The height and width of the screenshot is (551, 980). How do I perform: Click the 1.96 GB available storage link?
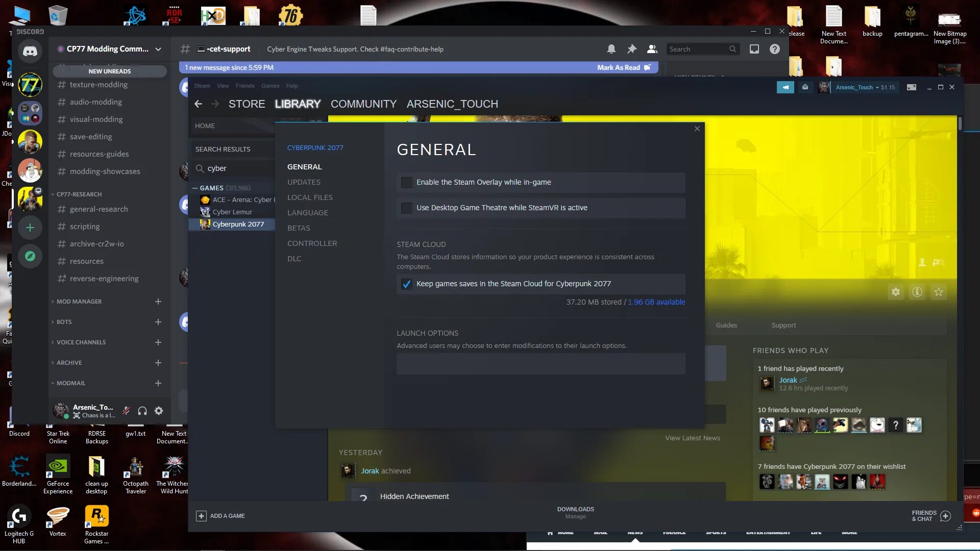pos(656,302)
